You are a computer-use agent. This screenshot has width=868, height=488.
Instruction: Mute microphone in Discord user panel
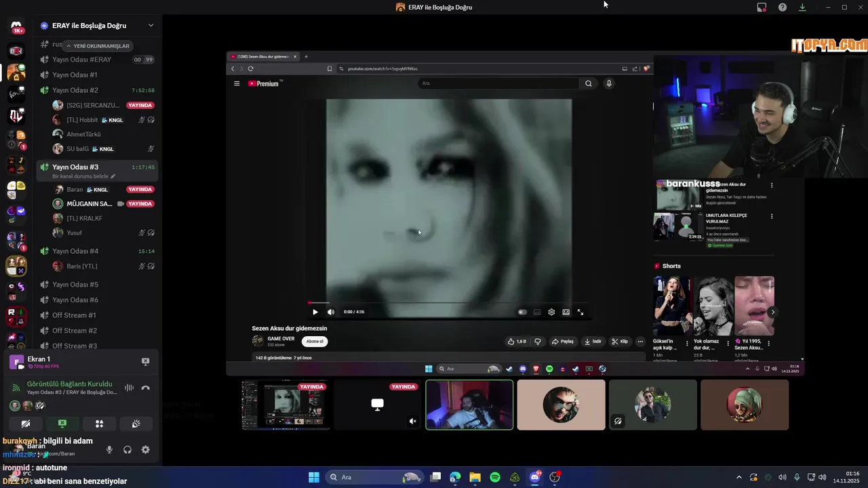[109, 449]
